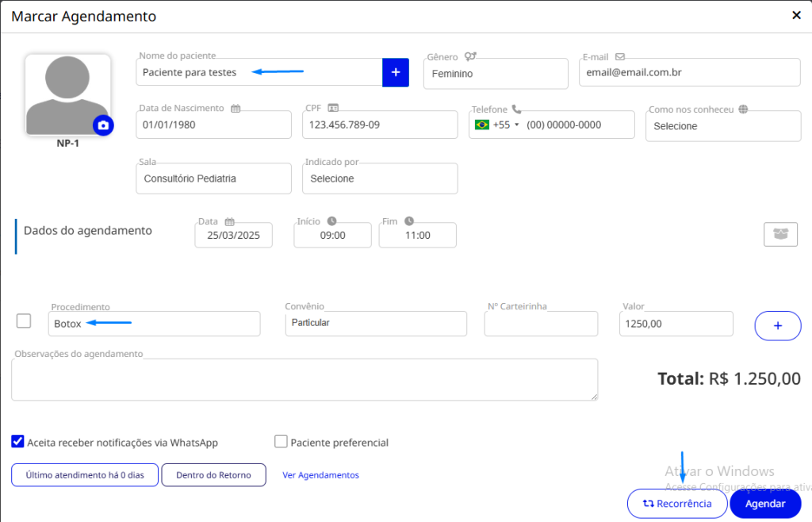Open the Ver Agendamentos link
Image resolution: width=812 pixels, height=522 pixels.
320,475
